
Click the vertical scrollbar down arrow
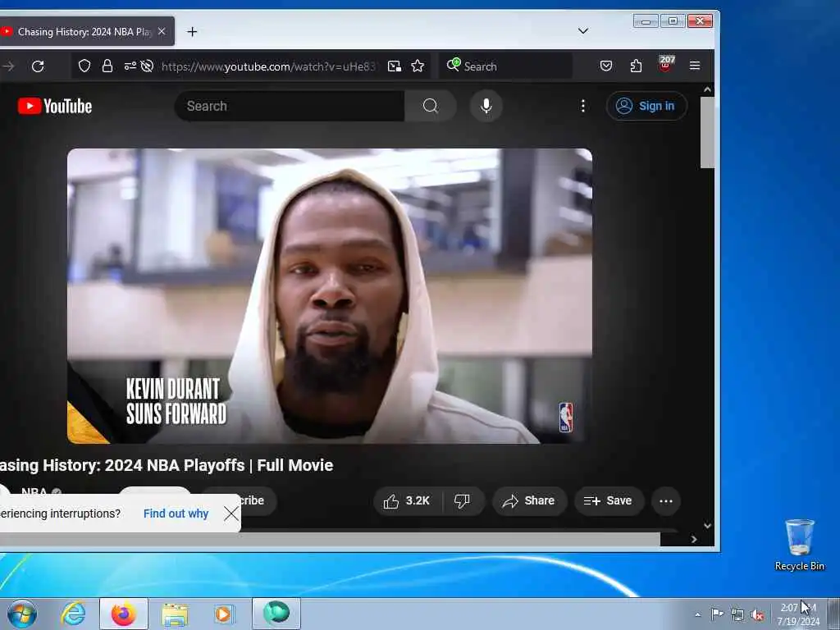(x=707, y=526)
